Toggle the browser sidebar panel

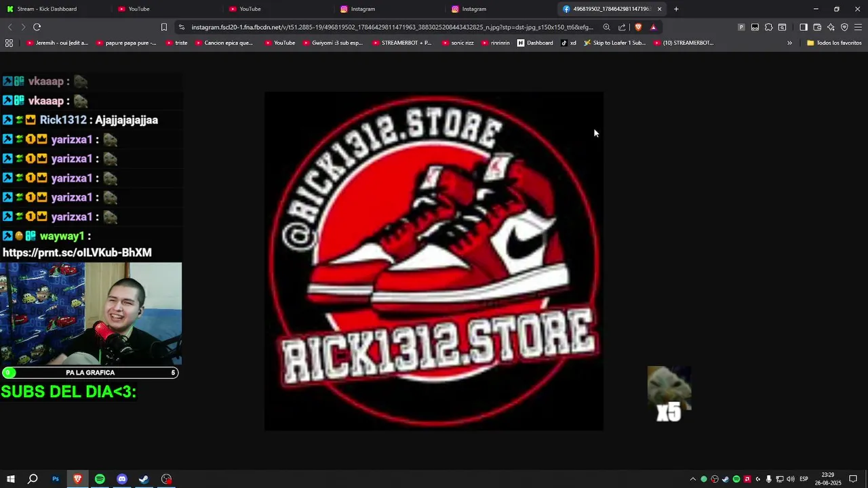click(804, 27)
